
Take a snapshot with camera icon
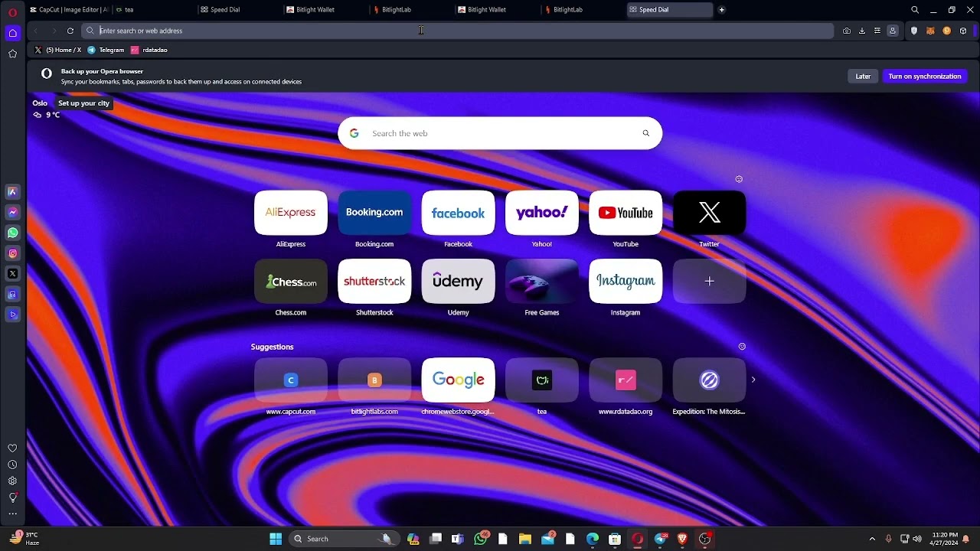(847, 31)
